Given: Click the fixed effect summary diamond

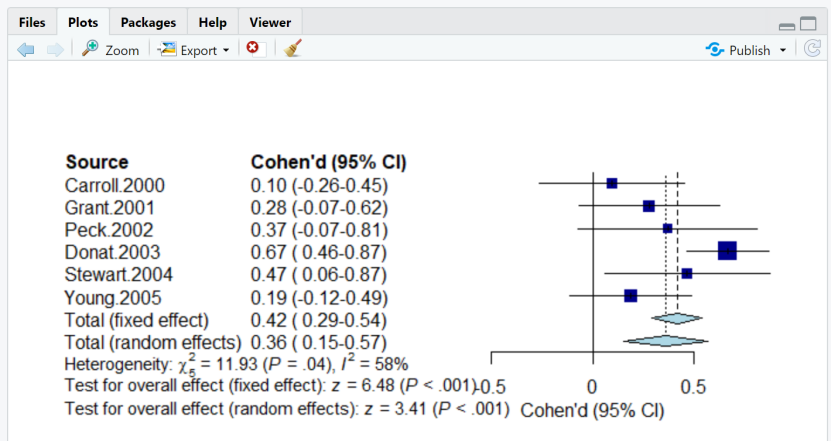Looking at the screenshot, I should (x=677, y=319).
